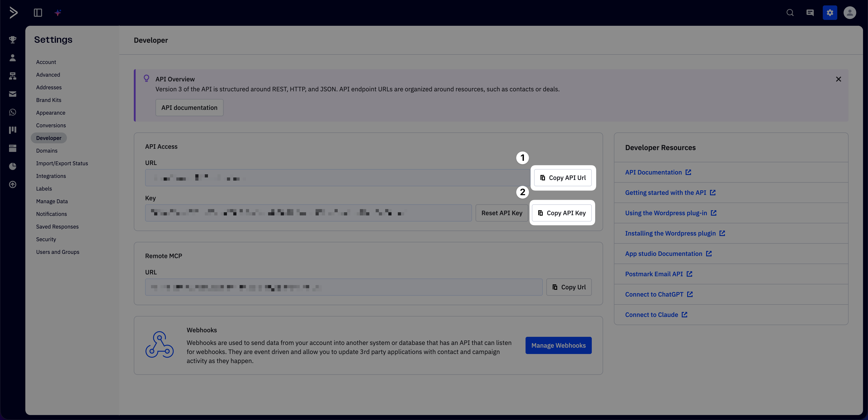Click the AI sparkle icon in top bar
The height and width of the screenshot is (420, 868).
58,13
